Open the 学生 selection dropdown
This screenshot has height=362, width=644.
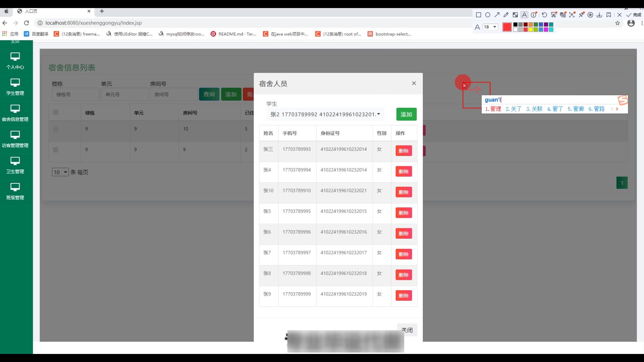click(x=325, y=114)
